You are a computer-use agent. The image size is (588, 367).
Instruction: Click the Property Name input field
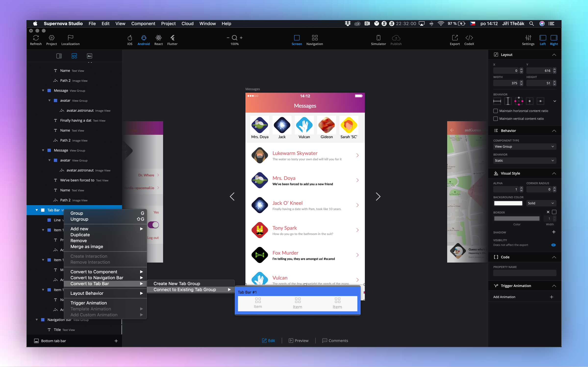525,273
